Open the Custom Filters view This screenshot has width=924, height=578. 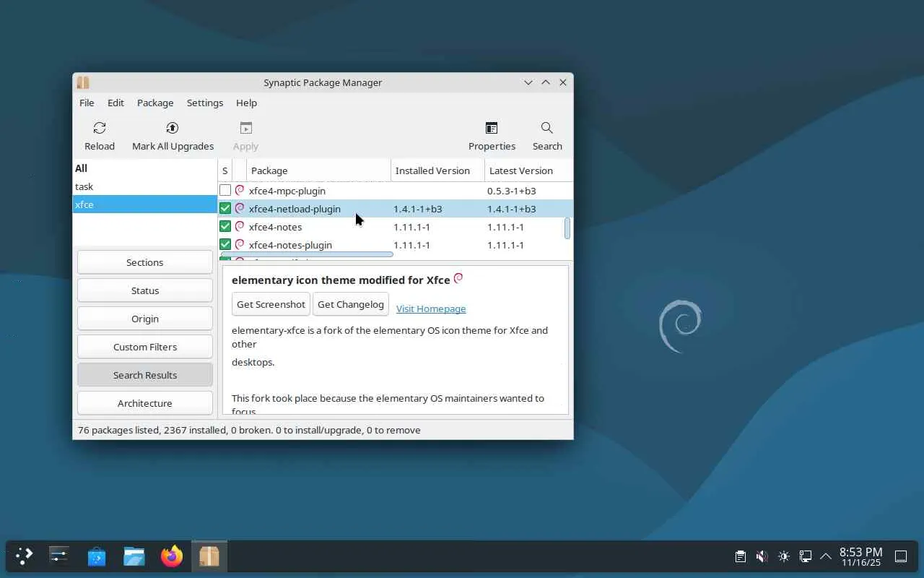pyautogui.click(x=145, y=347)
